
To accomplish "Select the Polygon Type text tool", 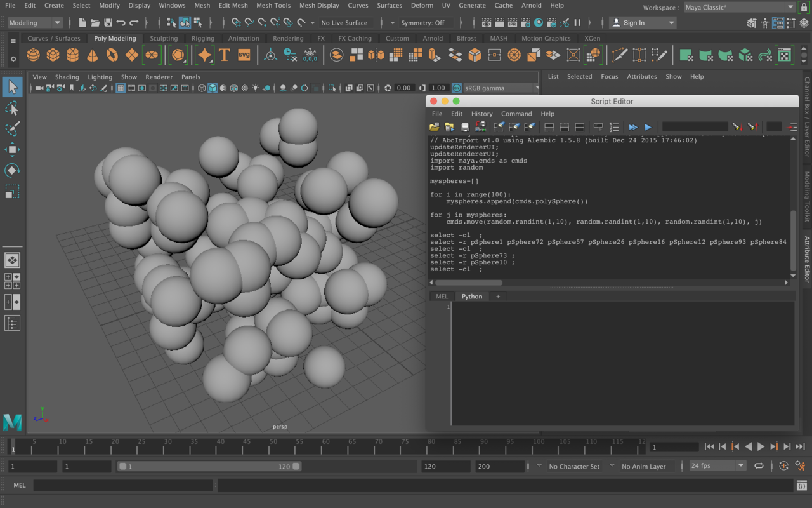I will tap(224, 55).
